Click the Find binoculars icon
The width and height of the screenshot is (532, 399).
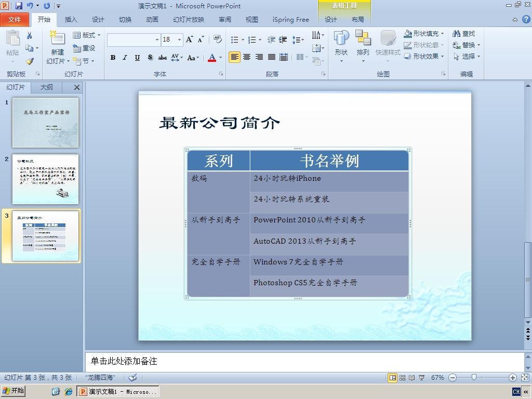[x=457, y=34]
